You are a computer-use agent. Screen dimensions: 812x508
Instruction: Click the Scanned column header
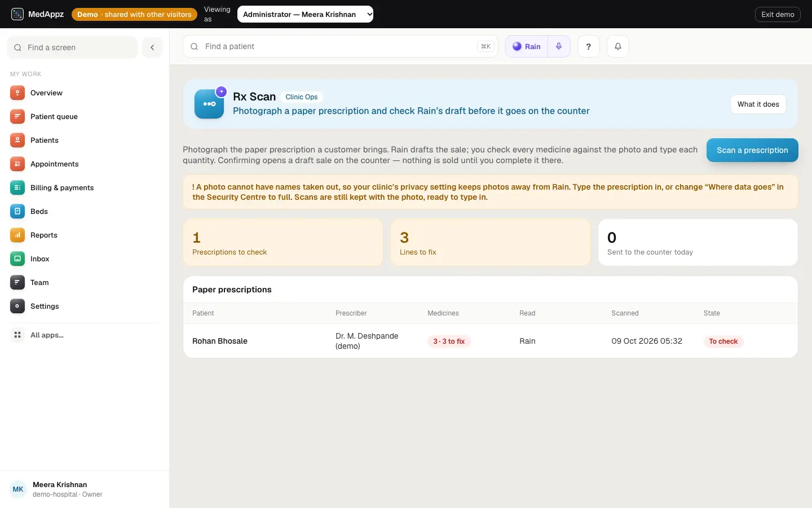point(625,313)
